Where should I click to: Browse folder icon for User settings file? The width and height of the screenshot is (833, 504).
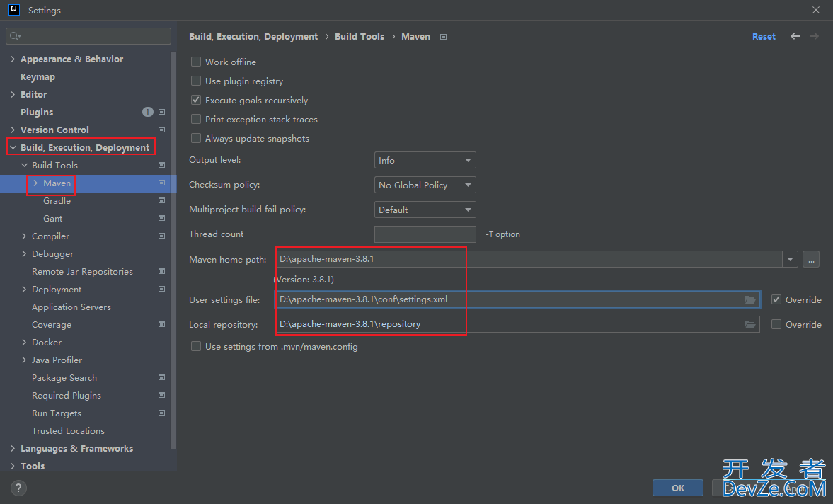(750, 299)
